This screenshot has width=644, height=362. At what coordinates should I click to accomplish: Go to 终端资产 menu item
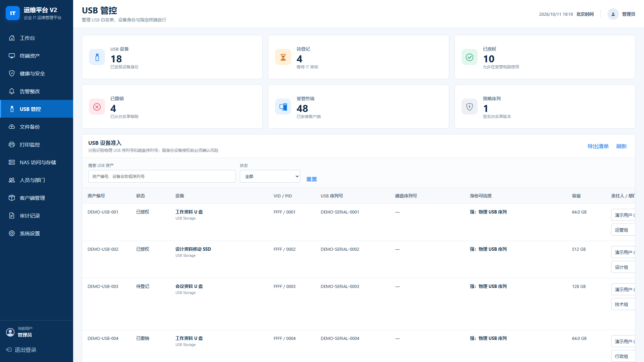[x=37, y=56]
